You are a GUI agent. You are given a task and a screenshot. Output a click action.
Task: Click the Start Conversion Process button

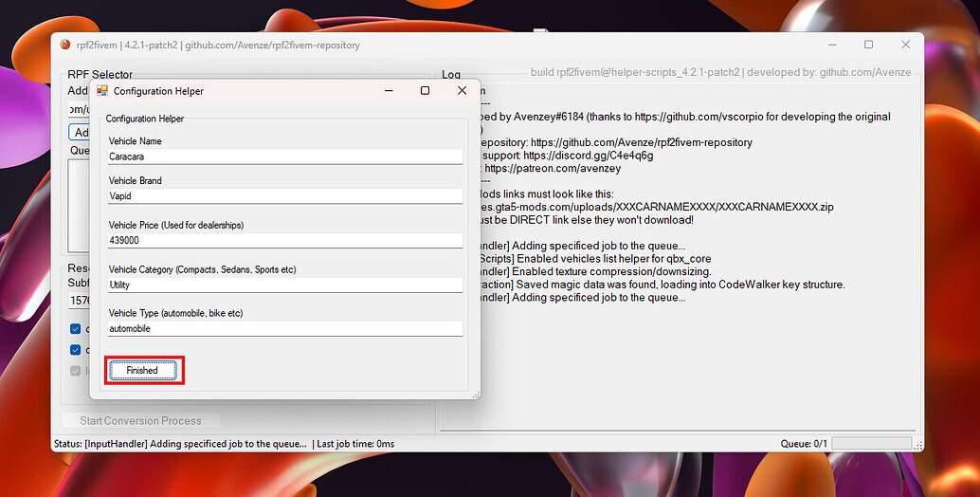(140, 420)
